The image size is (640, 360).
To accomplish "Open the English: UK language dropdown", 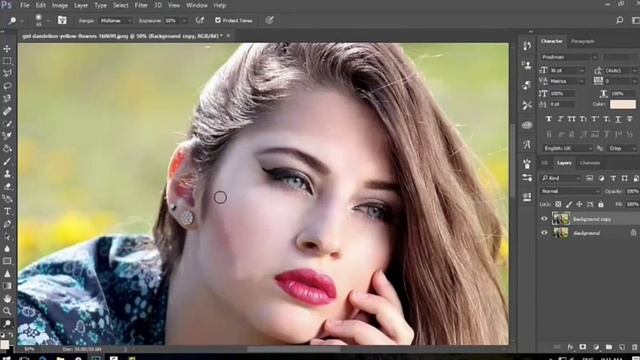I will 567,148.
